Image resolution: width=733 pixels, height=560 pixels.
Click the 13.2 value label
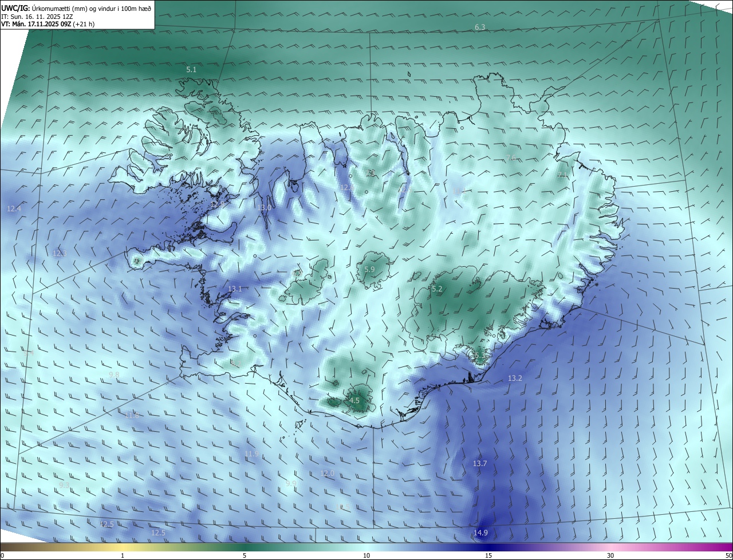point(515,378)
